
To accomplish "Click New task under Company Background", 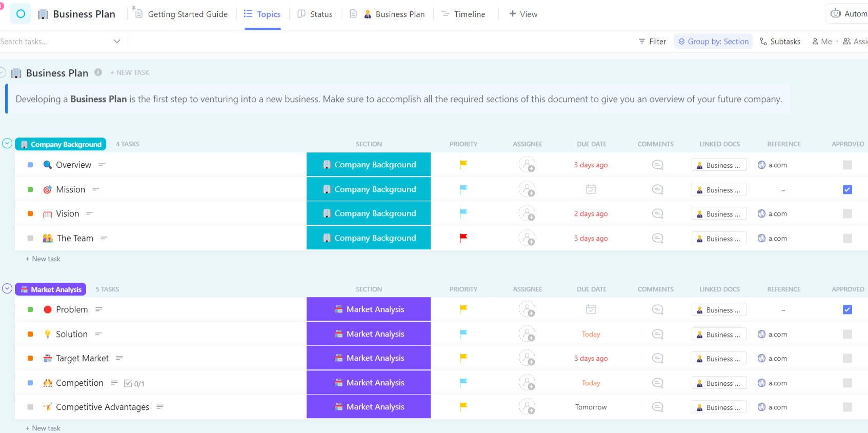I will (x=43, y=259).
